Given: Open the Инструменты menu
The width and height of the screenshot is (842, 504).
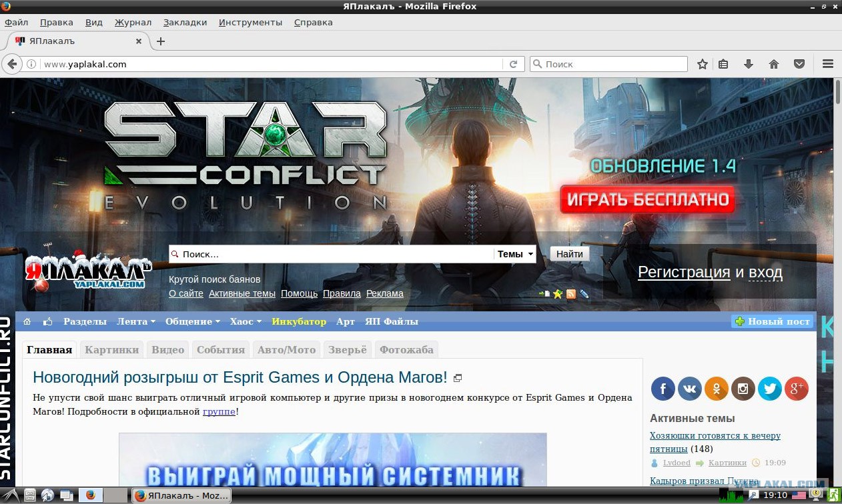Looking at the screenshot, I should [250, 22].
